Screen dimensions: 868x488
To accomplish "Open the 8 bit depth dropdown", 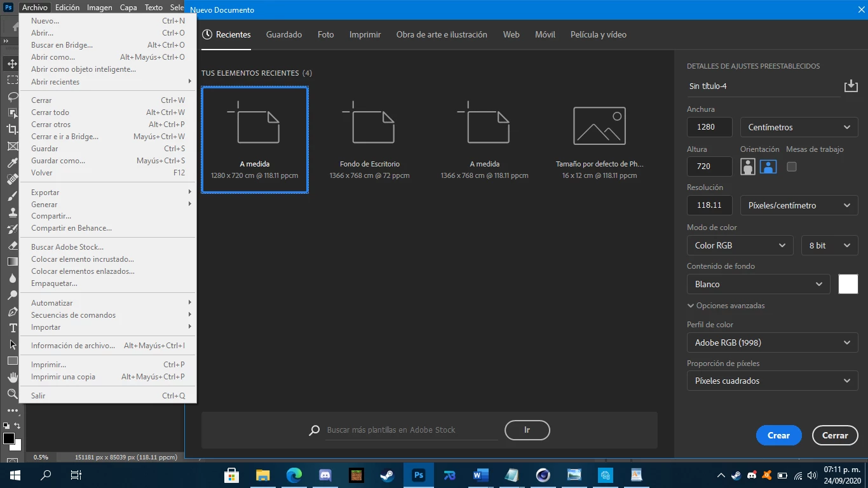I will (x=830, y=245).
